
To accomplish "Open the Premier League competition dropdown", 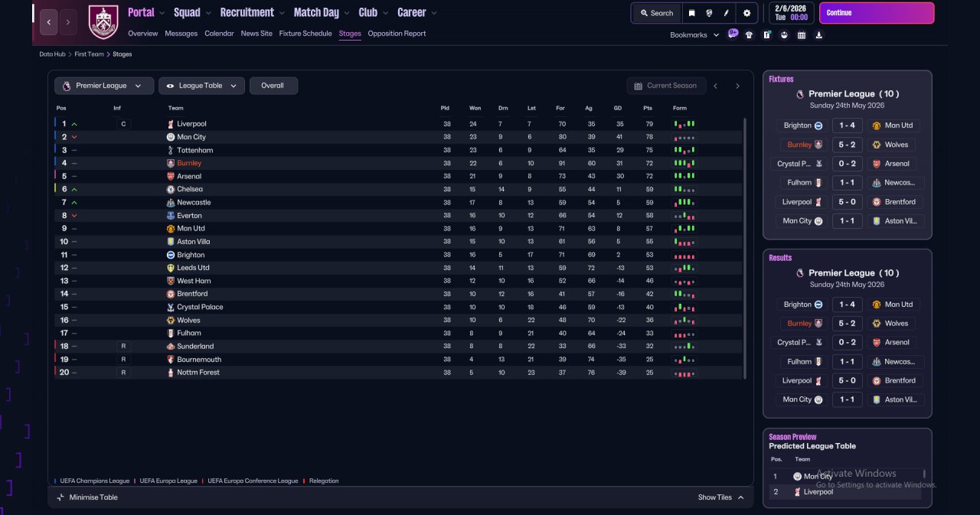I will coord(104,86).
